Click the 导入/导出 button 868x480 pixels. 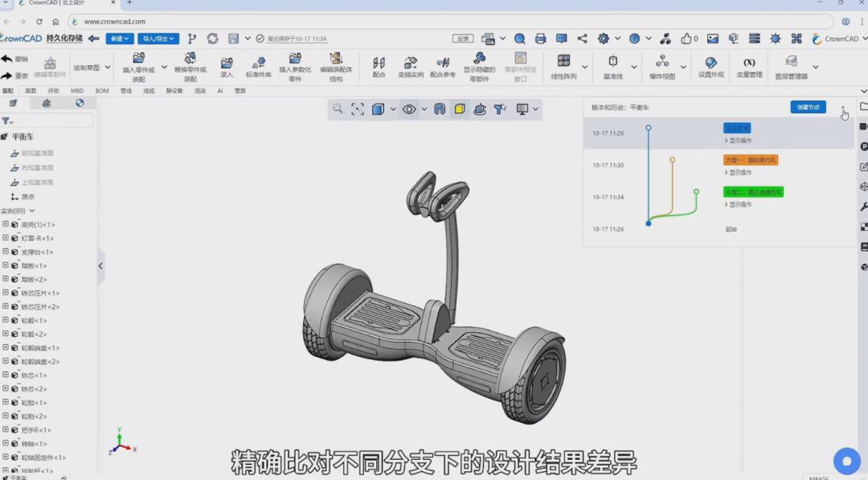[158, 39]
